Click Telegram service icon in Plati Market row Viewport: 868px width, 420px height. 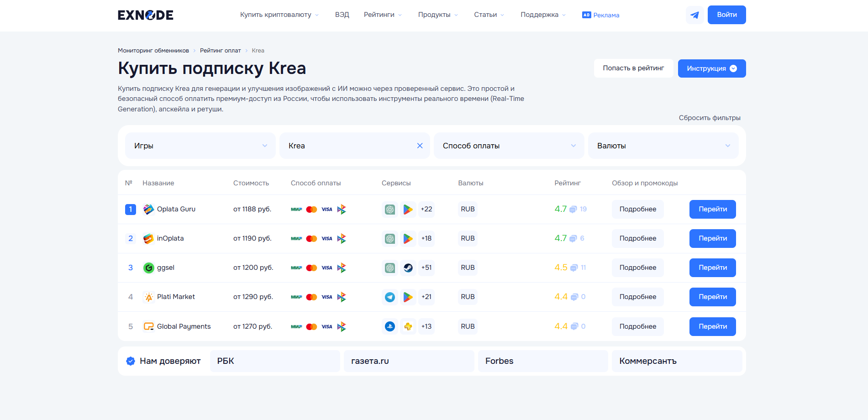(390, 297)
